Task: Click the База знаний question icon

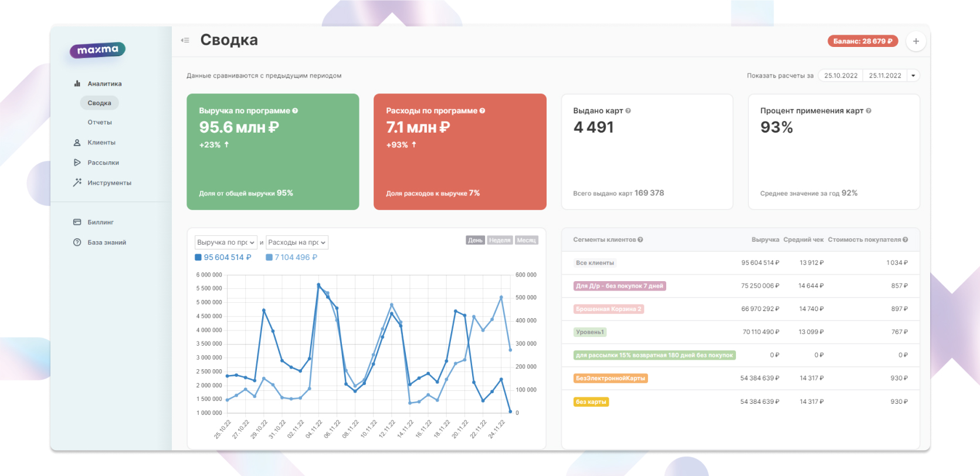Action: coord(77,242)
